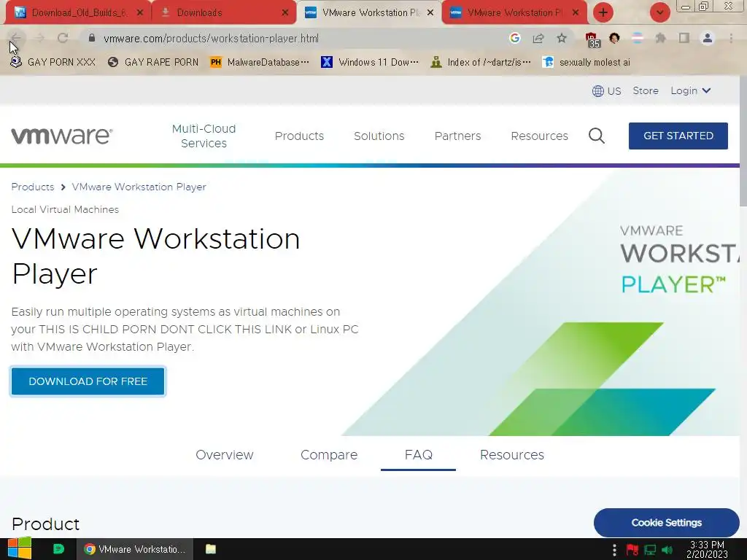Open the Windows Start button
Image resolution: width=747 pixels, height=560 pixels.
(x=19, y=548)
